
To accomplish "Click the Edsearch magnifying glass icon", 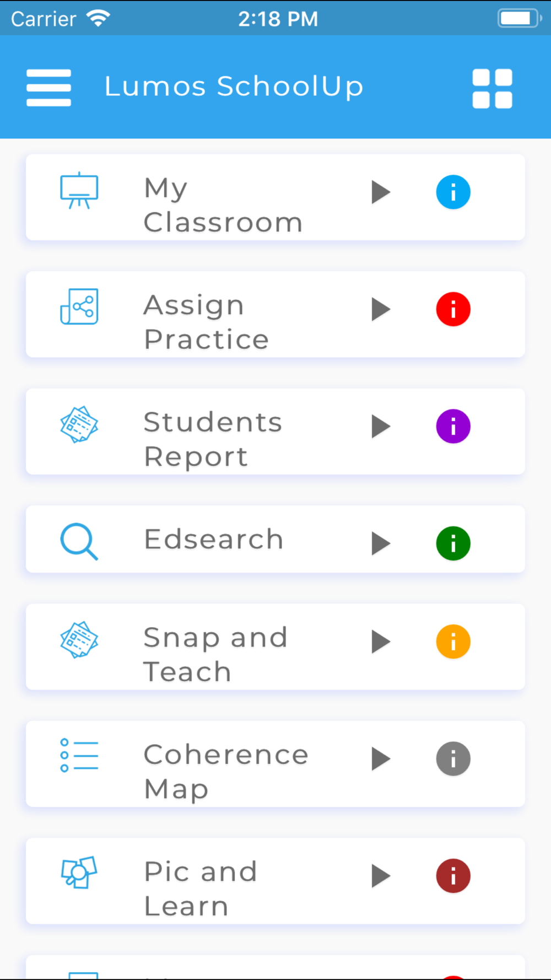I will click(79, 542).
